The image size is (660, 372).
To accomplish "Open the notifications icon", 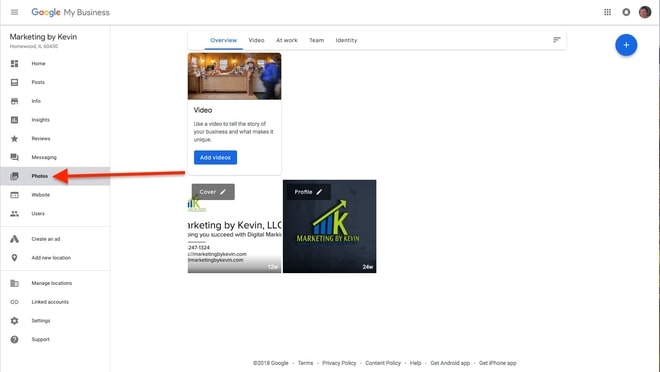I will 626,12.
